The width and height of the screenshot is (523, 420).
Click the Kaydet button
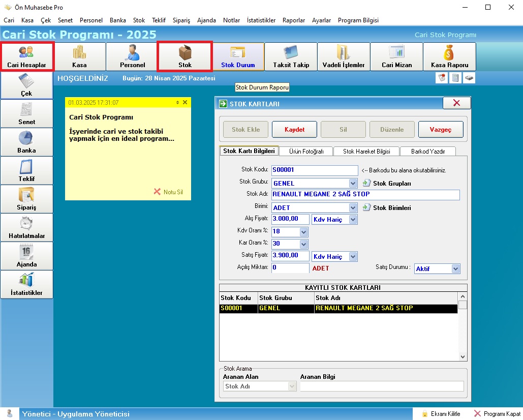(294, 130)
